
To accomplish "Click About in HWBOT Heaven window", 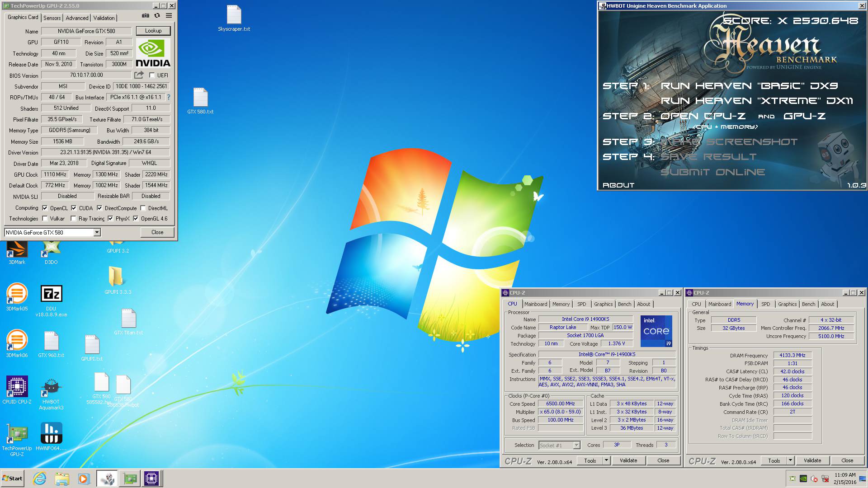I will click(x=618, y=185).
